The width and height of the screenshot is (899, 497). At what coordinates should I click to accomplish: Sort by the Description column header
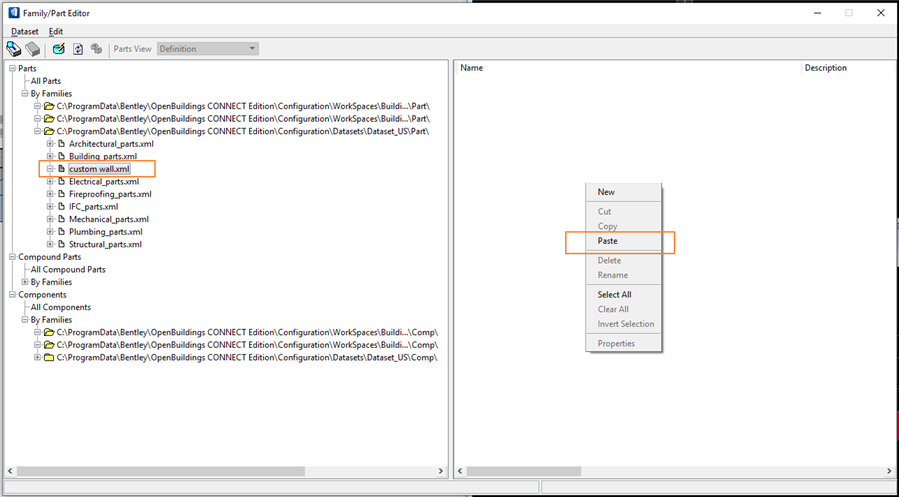pyautogui.click(x=849, y=68)
